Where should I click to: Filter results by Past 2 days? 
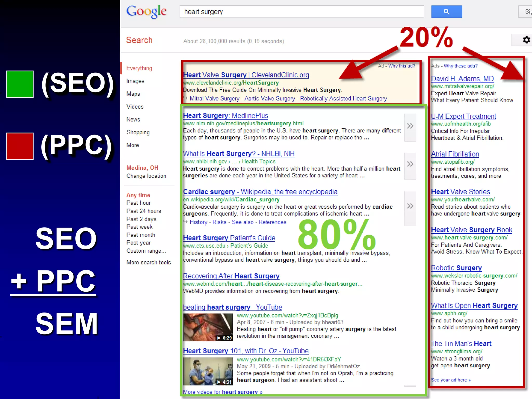(x=141, y=219)
